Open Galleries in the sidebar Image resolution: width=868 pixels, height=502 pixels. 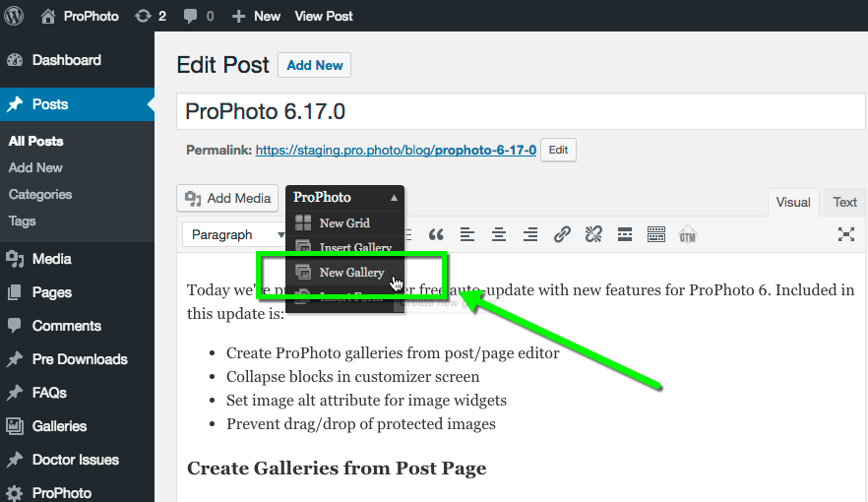click(x=77, y=425)
